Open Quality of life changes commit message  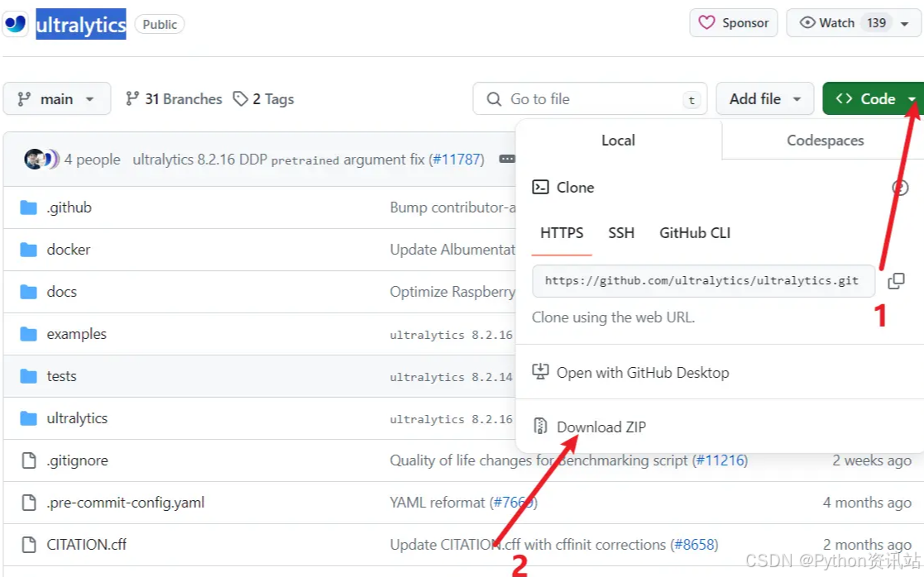pyautogui.click(x=539, y=460)
